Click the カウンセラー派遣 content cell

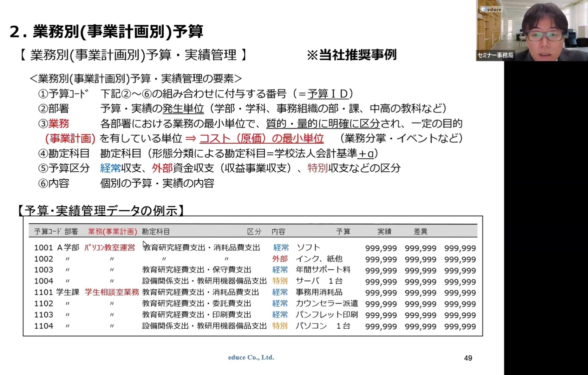click(x=327, y=303)
